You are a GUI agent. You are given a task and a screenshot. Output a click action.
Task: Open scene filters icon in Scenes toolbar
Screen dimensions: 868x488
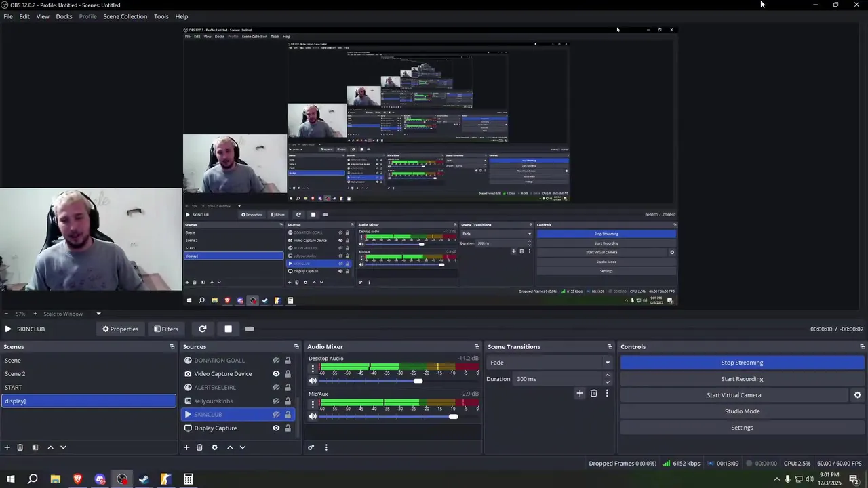tap(35, 447)
